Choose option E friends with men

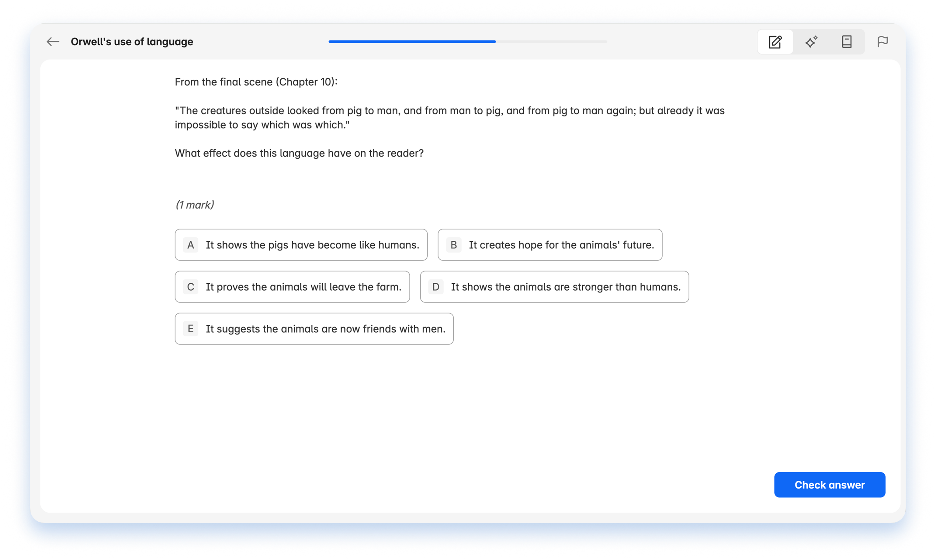(325, 329)
